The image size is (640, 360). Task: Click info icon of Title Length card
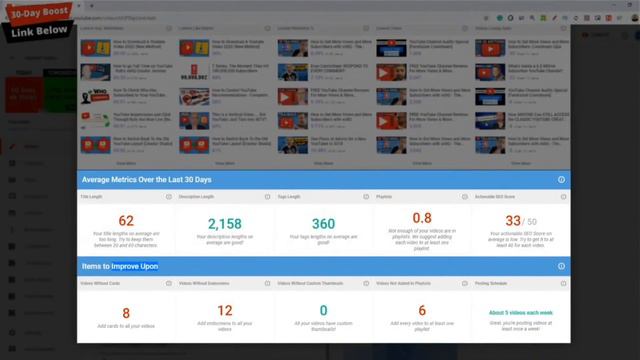[x=169, y=197]
